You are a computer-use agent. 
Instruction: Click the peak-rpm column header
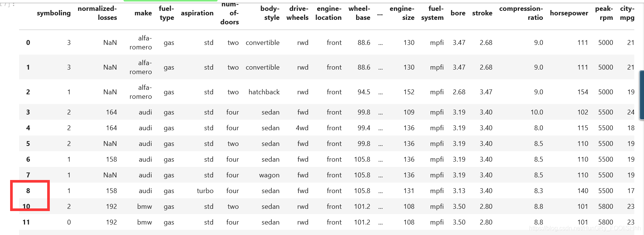[604, 13]
